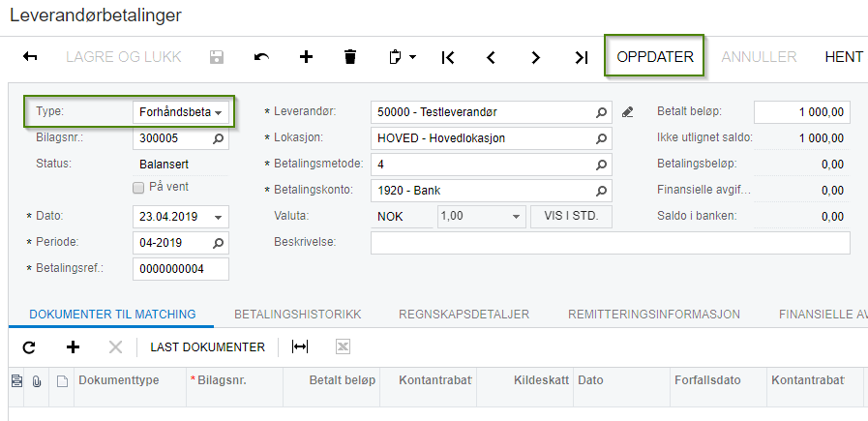Click the back arrow icon in toolbar
The width and height of the screenshot is (868, 421).
click(30, 56)
